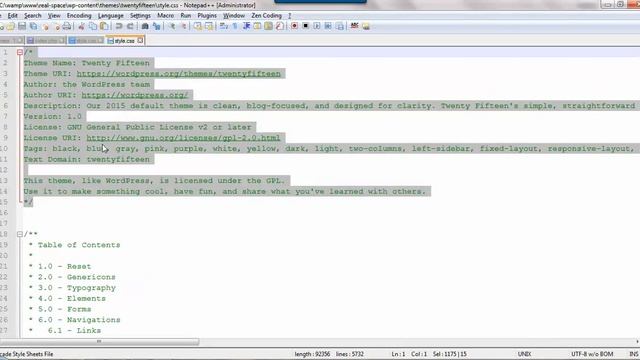Viewport: 640px width, 360px height.
Task: Click the UNIX line-ending status bar entry
Action: (524, 354)
